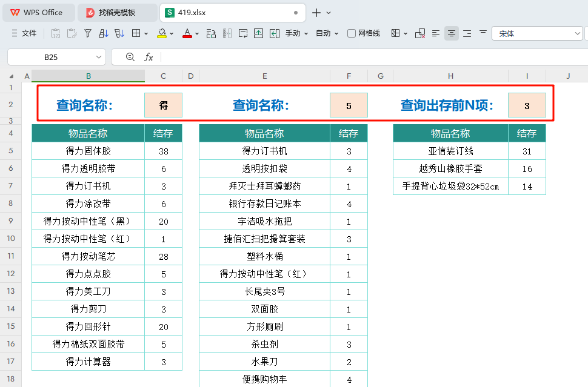Apply the red font color A
588x387 pixels.
[x=187, y=33]
